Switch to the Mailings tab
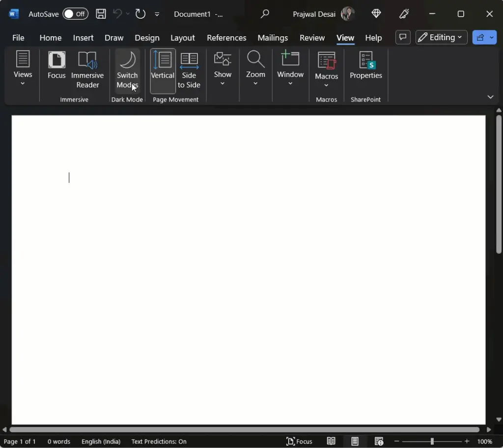The width and height of the screenshot is (503, 448). [x=273, y=38]
